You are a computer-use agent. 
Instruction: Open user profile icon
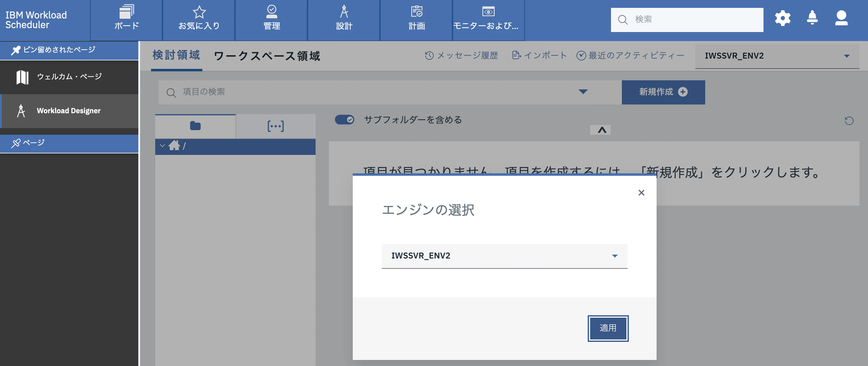tap(841, 18)
